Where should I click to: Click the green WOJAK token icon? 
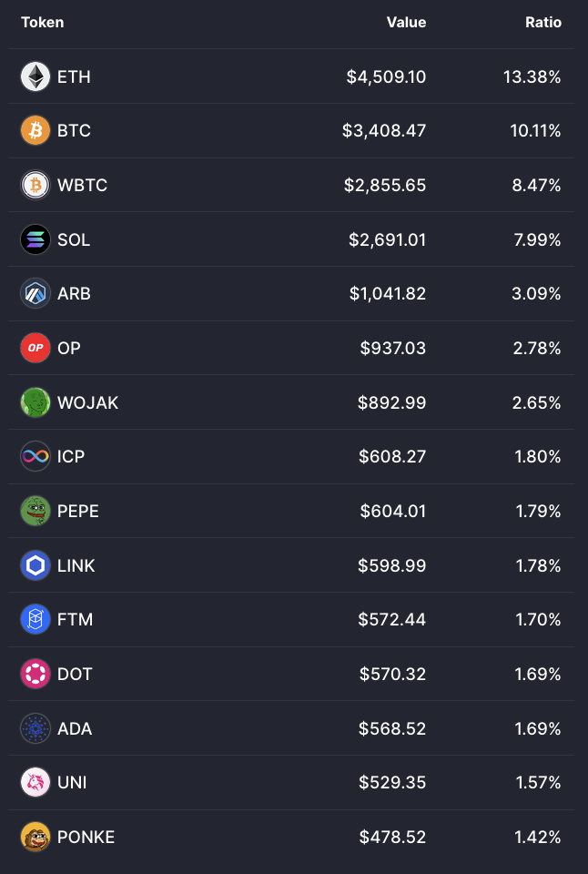pos(35,402)
